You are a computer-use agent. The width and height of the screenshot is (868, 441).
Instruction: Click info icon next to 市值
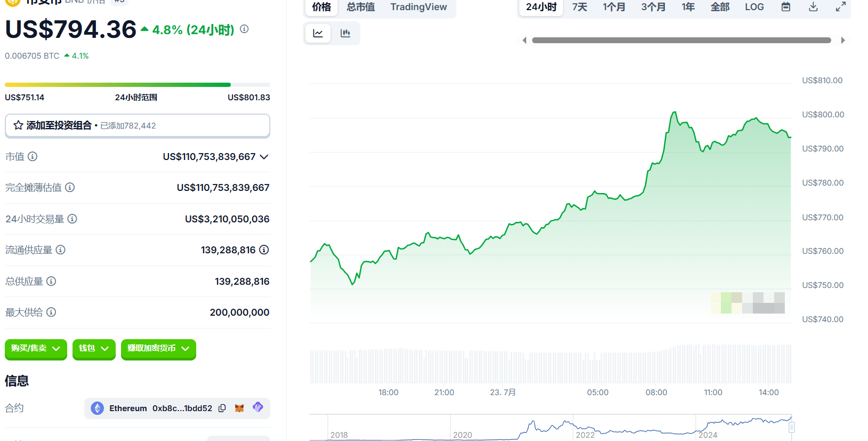pos(33,156)
